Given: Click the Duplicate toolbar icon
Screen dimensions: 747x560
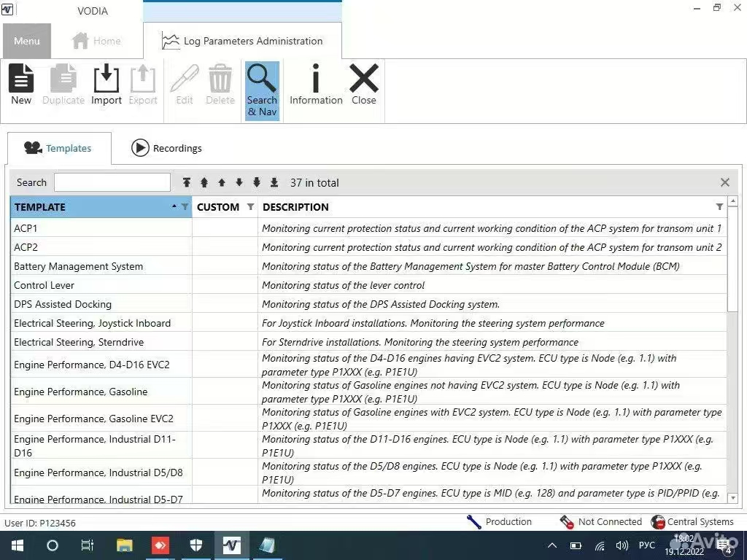Looking at the screenshot, I should (63, 85).
